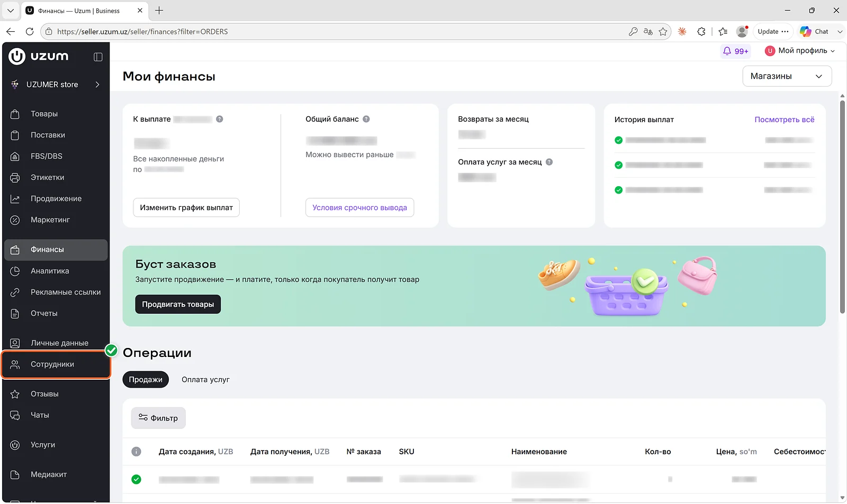
Task: Go to FBS/DBS in sidebar
Action: [x=56, y=156]
